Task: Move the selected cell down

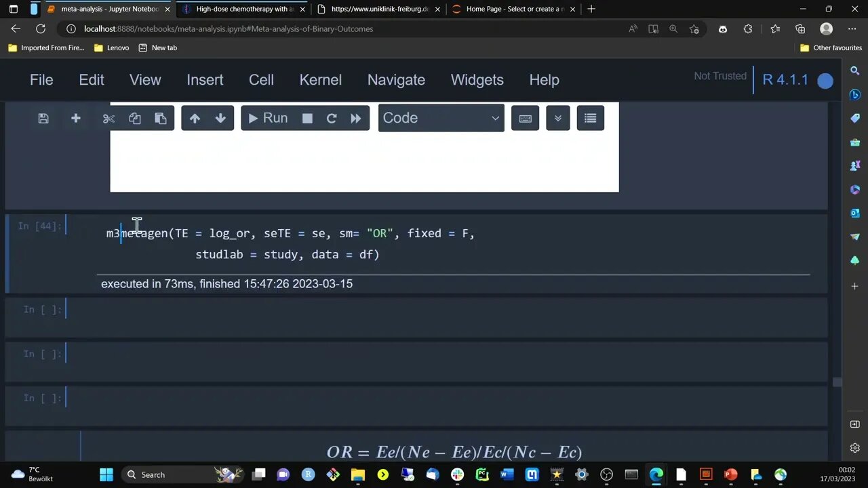Action: 220,118
